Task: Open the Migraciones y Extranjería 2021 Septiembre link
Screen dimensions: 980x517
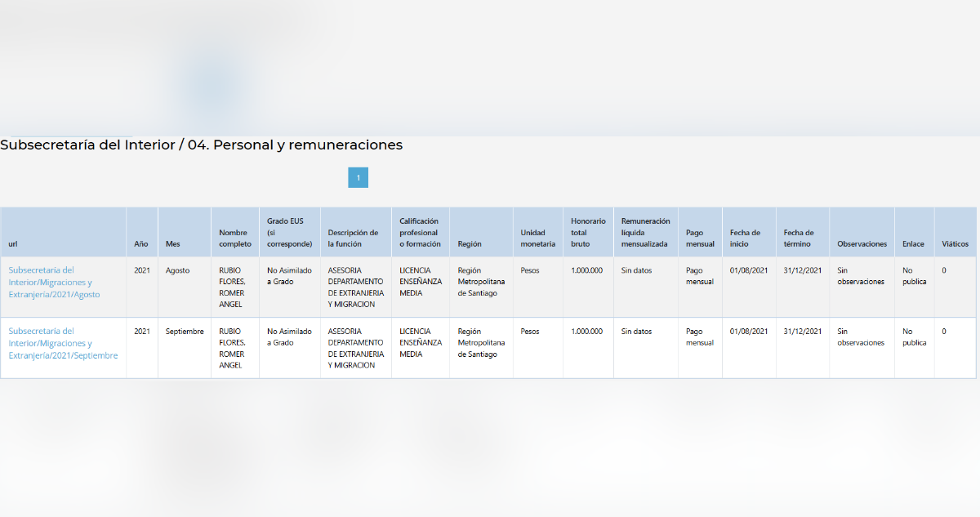Action: tap(63, 343)
